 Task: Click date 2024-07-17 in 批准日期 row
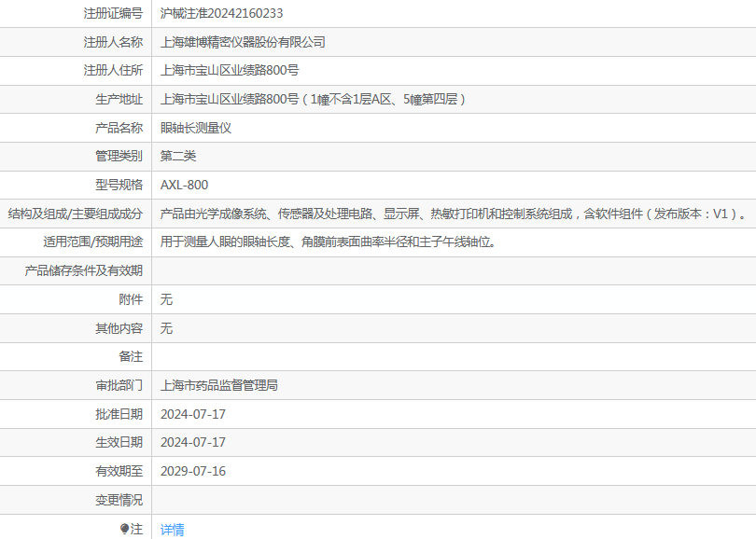tap(193, 414)
